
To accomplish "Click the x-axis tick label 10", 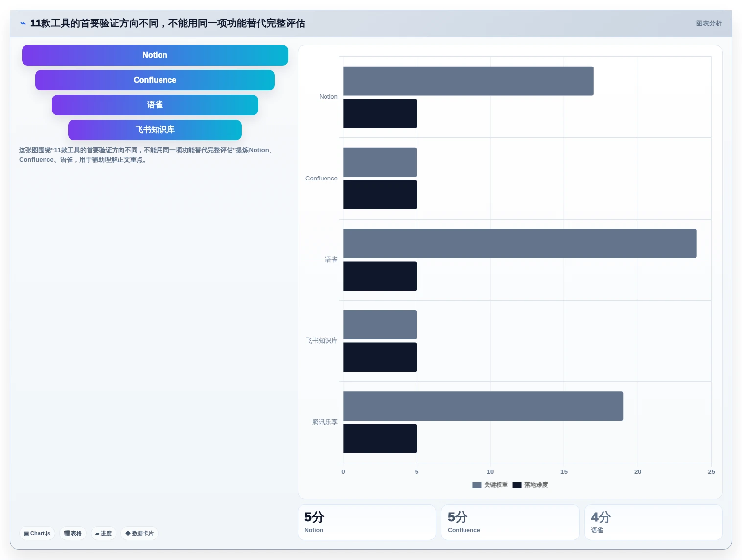I will point(490,472).
